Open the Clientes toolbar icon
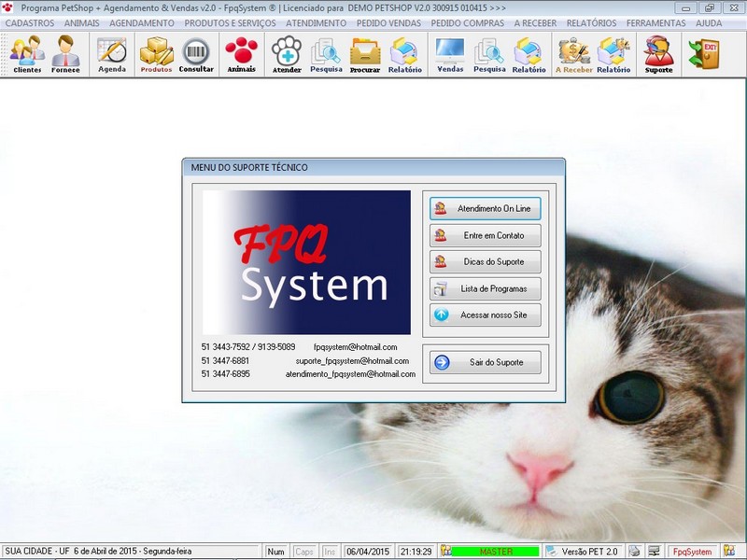The height and width of the screenshot is (560, 747). tap(27, 54)
